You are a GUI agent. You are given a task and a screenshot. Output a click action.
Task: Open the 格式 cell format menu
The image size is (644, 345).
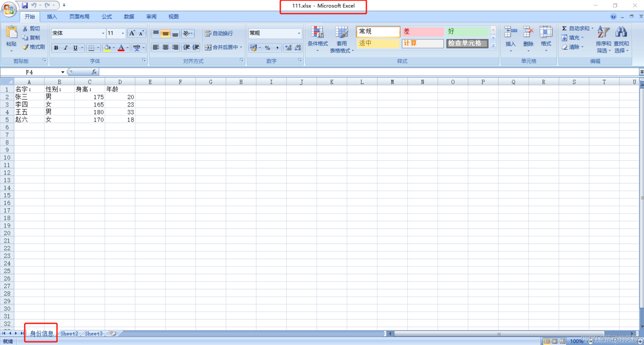546,39
